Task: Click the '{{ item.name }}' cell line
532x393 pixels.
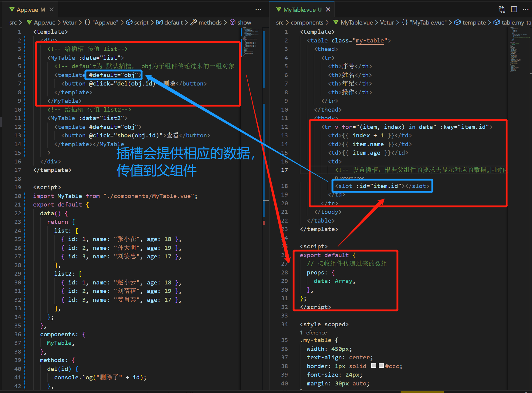Action: (370, 144)
